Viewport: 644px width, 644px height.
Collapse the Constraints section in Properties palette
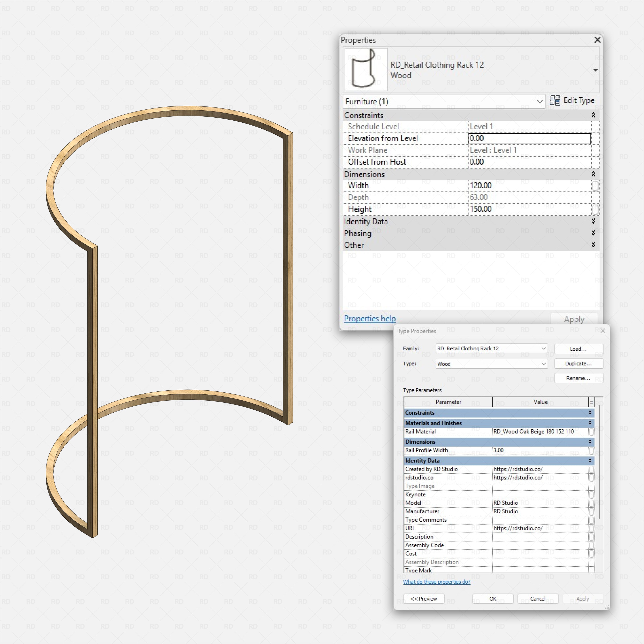593,115
